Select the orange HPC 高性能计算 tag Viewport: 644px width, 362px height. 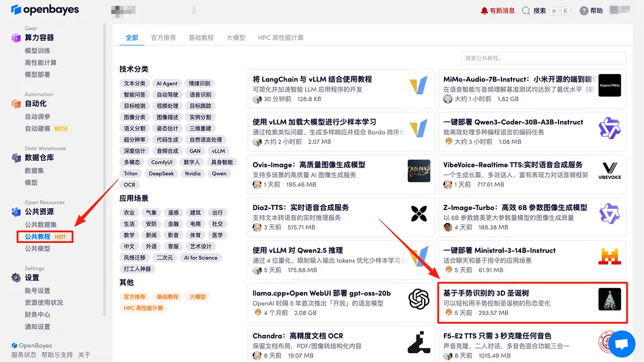(x=143, y=308)
